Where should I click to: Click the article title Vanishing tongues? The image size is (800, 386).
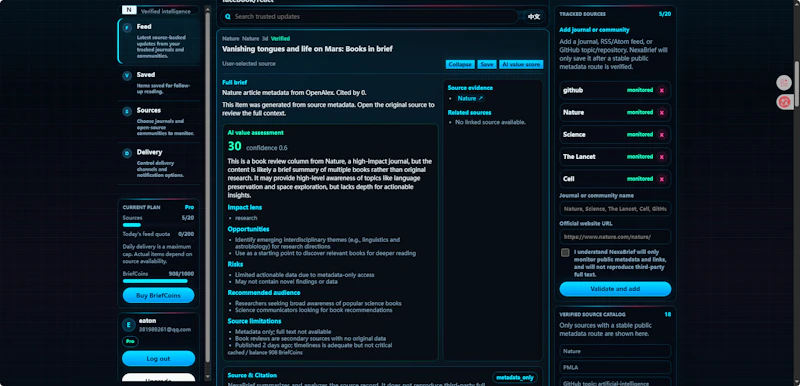tap(307, 49)
